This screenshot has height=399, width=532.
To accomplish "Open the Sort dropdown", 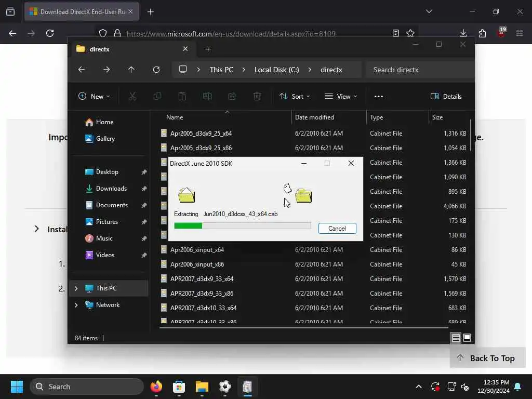I will pyautogui.click(x=294, y=96).
